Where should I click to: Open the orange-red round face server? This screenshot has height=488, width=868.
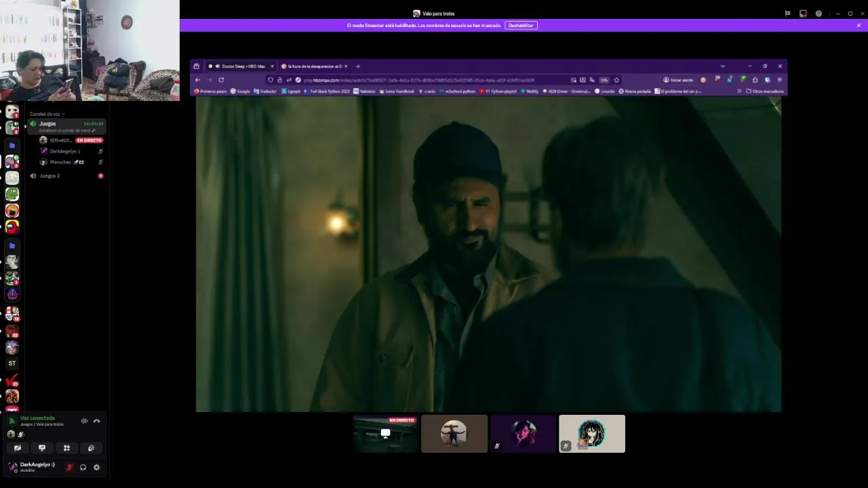point(12,211)
